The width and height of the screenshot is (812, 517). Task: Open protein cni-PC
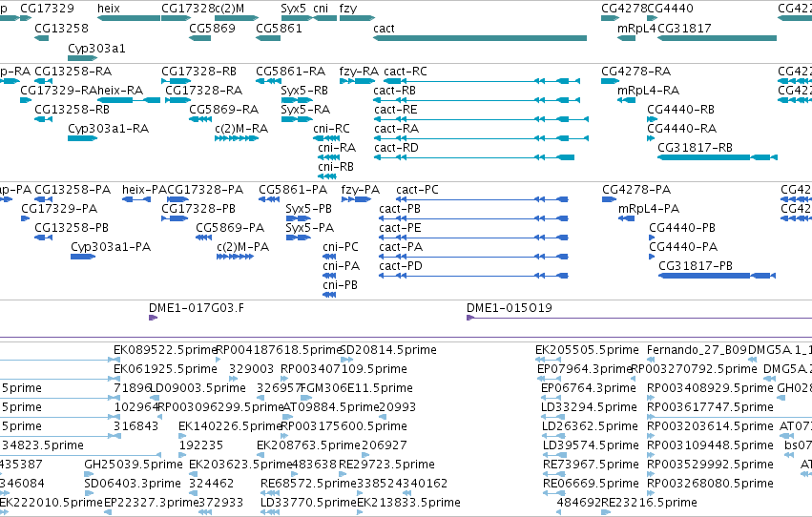341,247
